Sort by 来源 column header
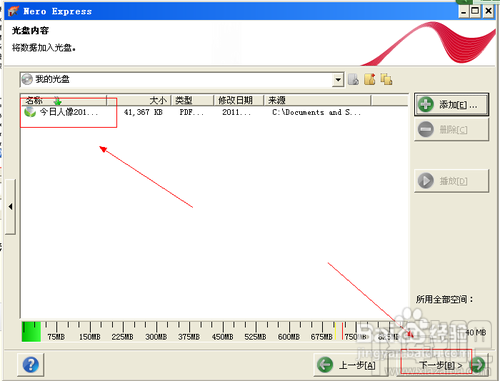Viewport: 500px width, 381px height. click(318, 100)
